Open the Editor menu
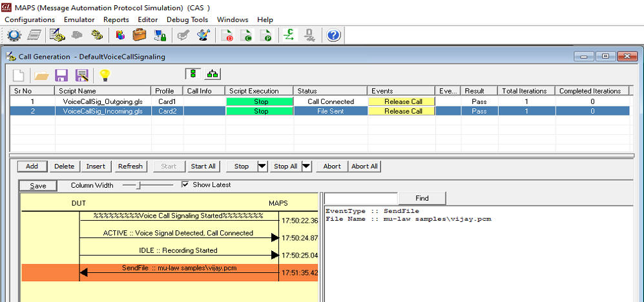The height and width of the screenshot is (302, 644). (x=148, y=20)
